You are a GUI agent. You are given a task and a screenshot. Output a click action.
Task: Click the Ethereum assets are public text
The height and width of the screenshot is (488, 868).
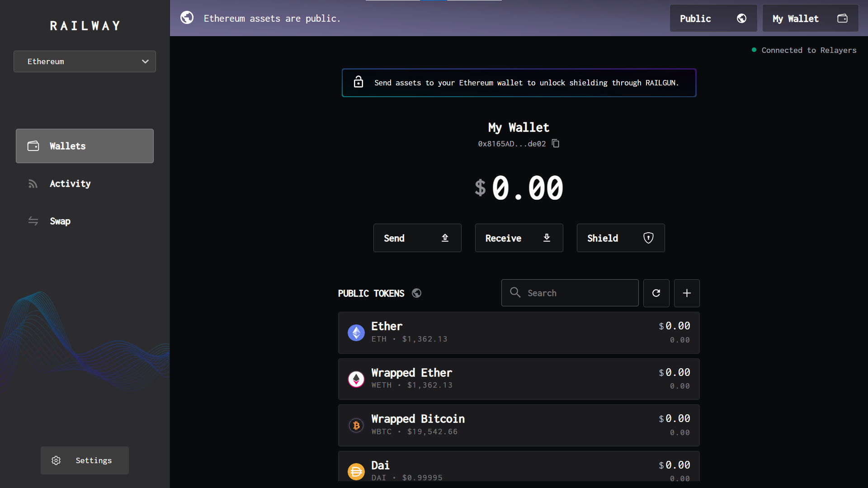click(272, 19)
